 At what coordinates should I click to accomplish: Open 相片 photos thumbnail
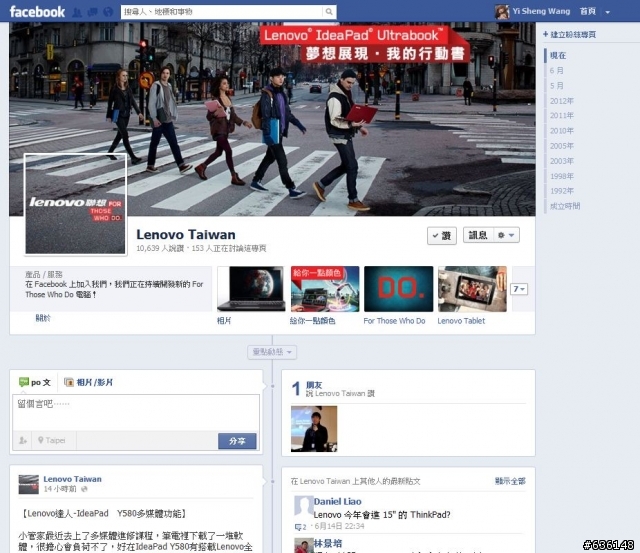251,289
